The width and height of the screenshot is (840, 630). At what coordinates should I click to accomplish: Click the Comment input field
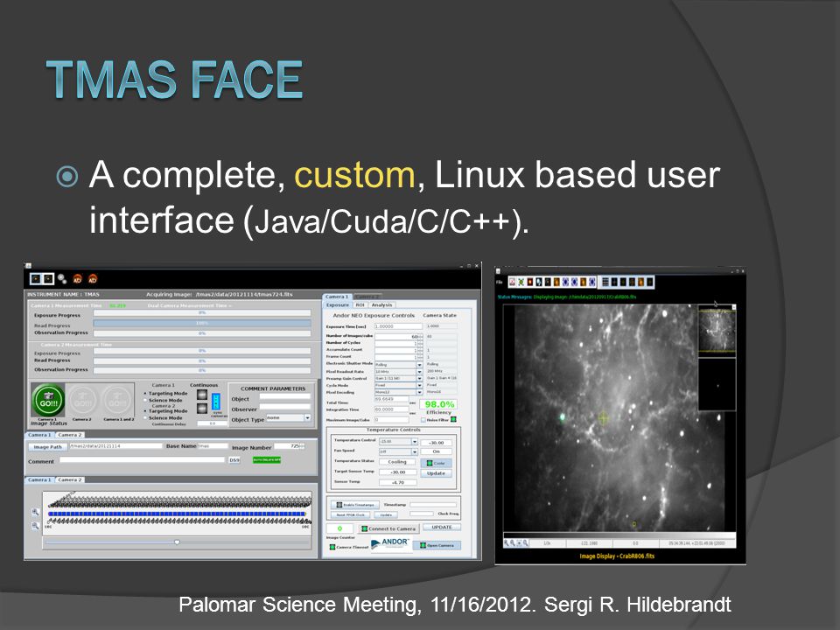pos(142,460)
